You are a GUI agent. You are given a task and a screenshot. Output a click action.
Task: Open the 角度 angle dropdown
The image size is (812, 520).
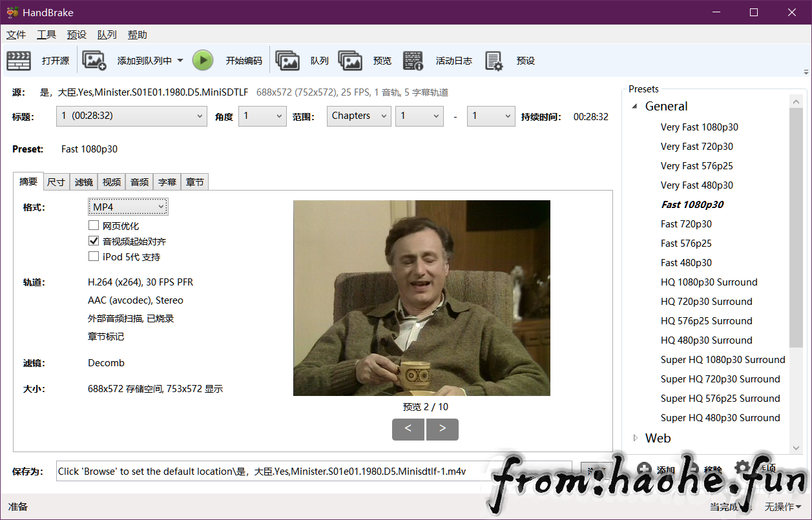click(262, 116)
